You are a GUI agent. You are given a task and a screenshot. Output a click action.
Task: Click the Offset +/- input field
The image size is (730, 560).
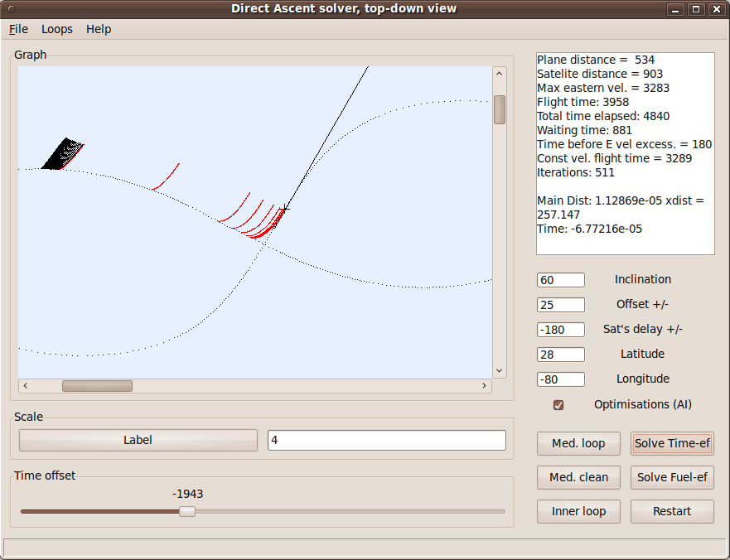[560, 305]
